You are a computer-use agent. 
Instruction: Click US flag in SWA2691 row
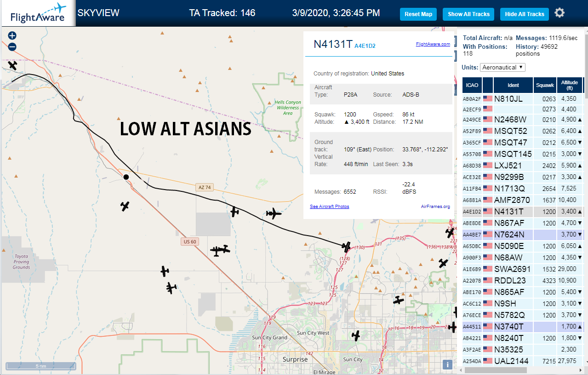click(487, 269)
